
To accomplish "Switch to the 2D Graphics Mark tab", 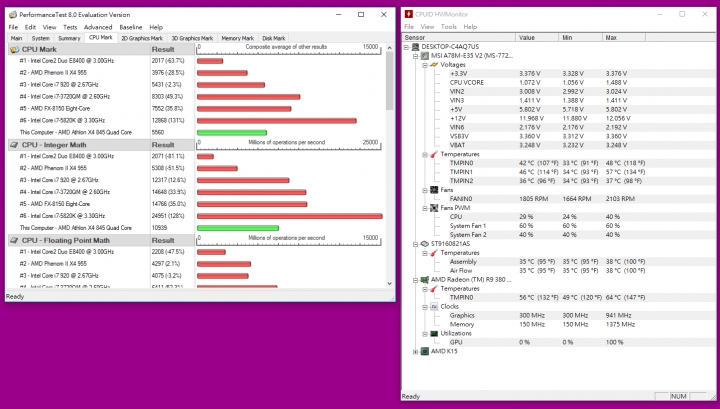I will tap(142, 38).
